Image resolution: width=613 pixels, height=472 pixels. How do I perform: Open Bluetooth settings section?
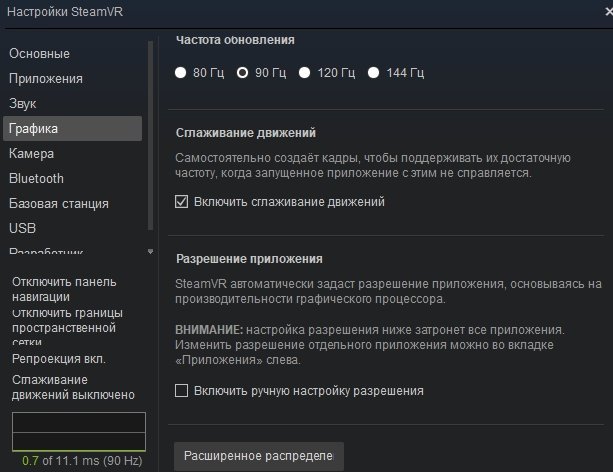[36, 178]
